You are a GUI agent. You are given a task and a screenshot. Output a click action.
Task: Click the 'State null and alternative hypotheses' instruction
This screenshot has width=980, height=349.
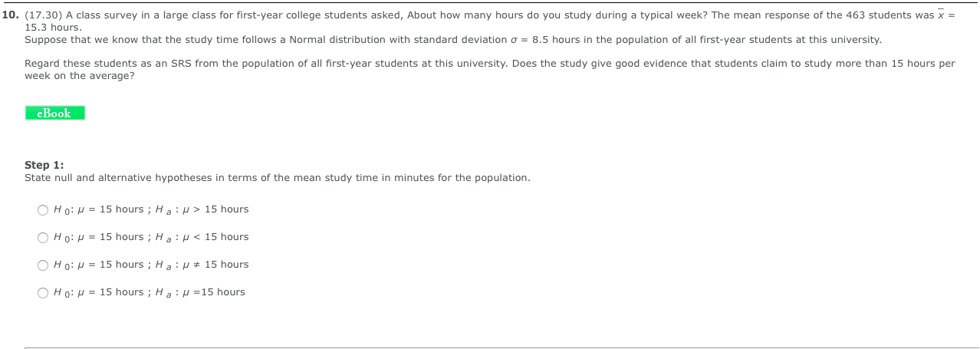coord(277,177)
